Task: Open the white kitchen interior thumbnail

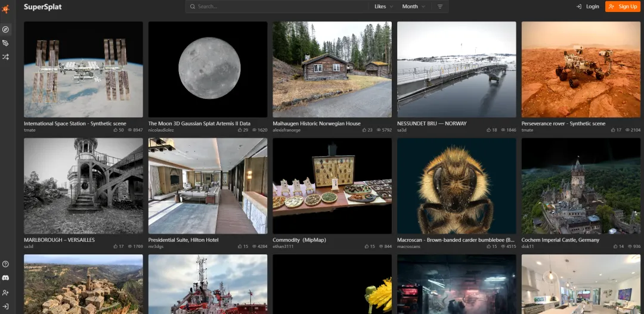Action: (x=581, y=284)
